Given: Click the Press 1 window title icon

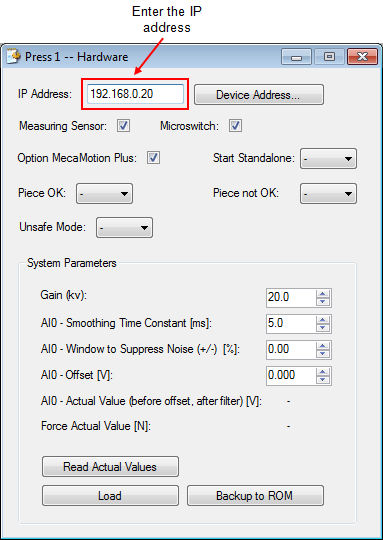Looking at the screenshot, I should 14,56.
